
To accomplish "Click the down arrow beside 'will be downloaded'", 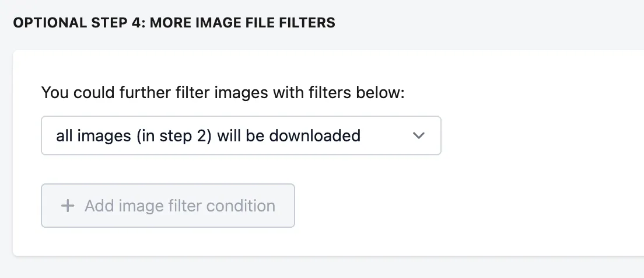I will (x=418, y=135).
